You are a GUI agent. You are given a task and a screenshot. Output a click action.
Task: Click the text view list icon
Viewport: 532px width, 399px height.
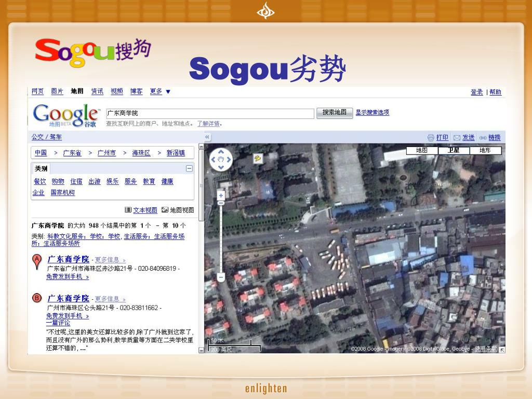(128, 210)
